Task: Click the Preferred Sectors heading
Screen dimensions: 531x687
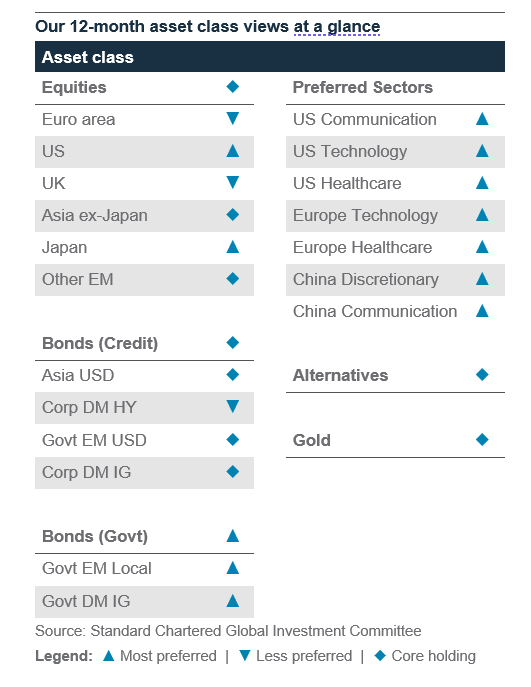Action: 363,87
